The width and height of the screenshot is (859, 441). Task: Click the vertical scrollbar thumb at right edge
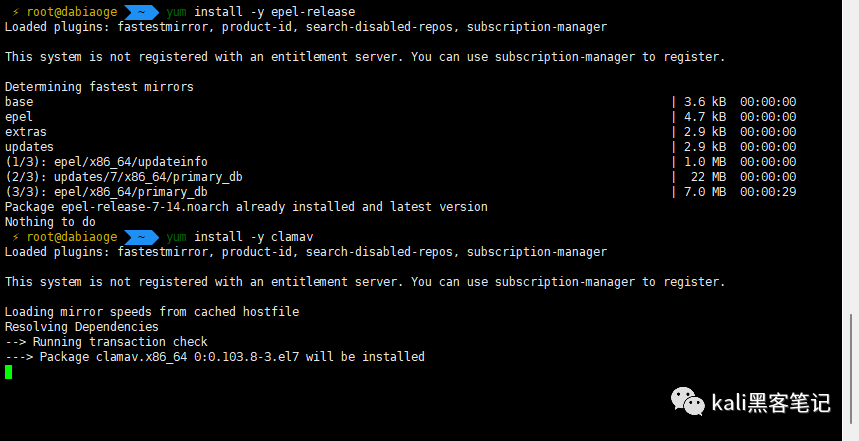coord(851,371)
